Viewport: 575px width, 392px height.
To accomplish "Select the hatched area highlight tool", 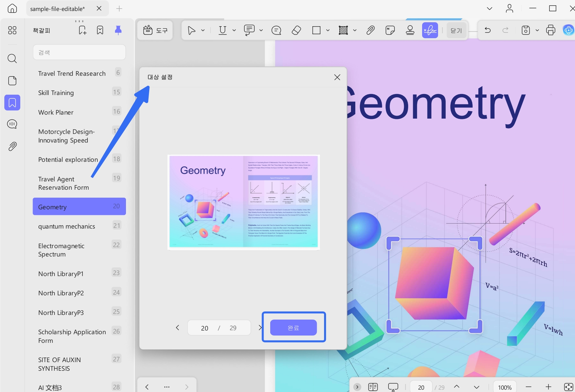I will 343,30.
